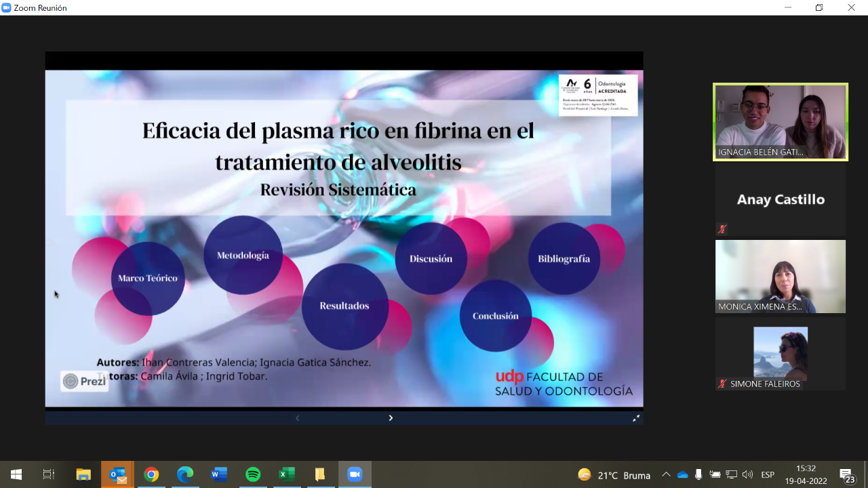Open the Discusión topic circle
This screenshot has width=868, height=488.
[x=431, y=259]
